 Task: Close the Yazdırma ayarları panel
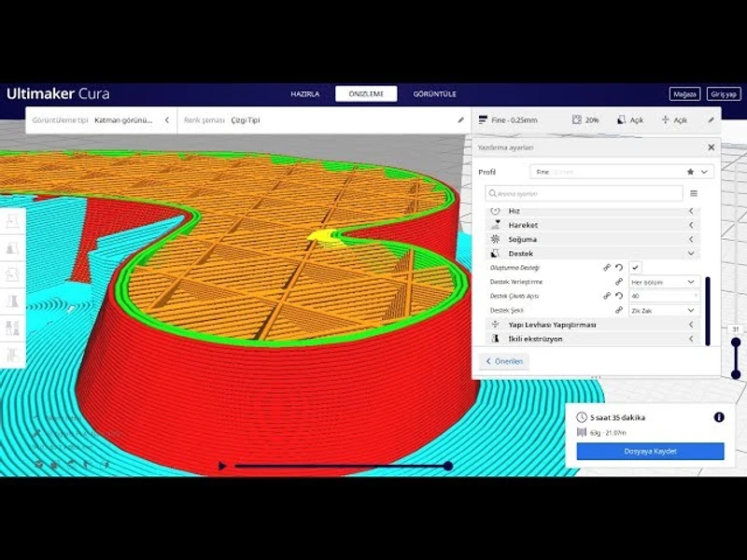(712, 147)
